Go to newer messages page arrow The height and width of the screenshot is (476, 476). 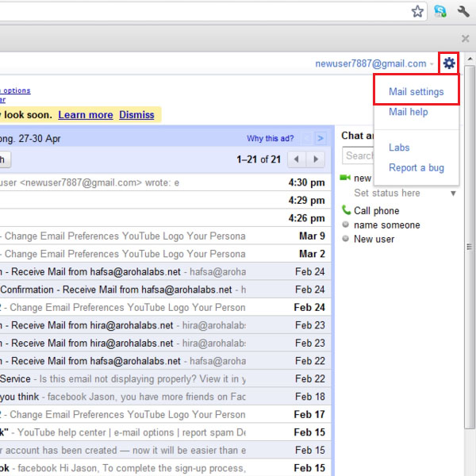pyautogui.click(x=297, y=159)
